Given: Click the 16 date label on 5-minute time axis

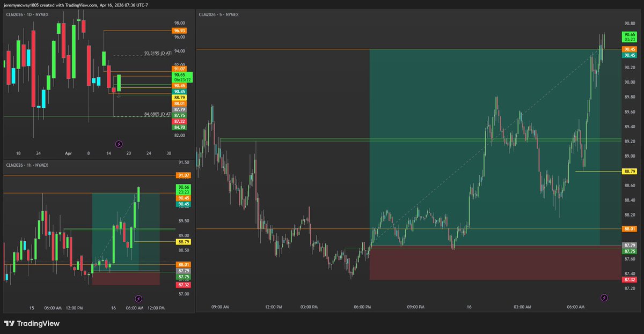Looking at the screenshot, I should [469, 307].
